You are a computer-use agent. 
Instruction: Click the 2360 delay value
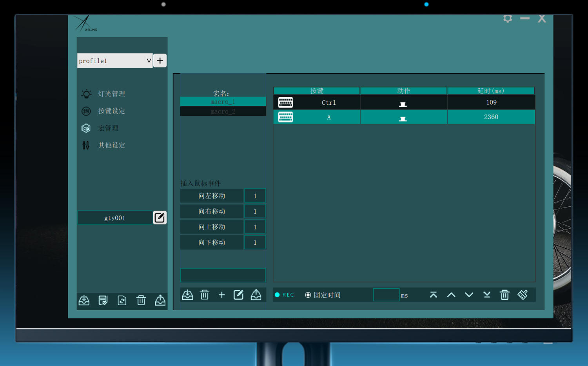(491, 117)
